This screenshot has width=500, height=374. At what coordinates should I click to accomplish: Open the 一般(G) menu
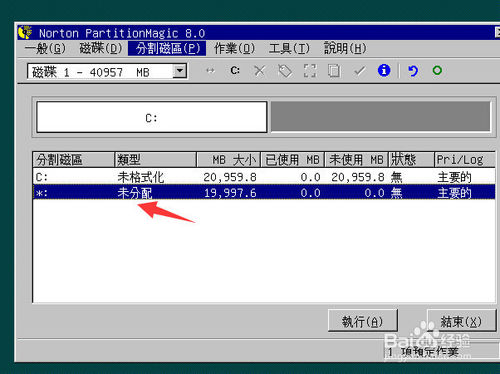[45, 49]
